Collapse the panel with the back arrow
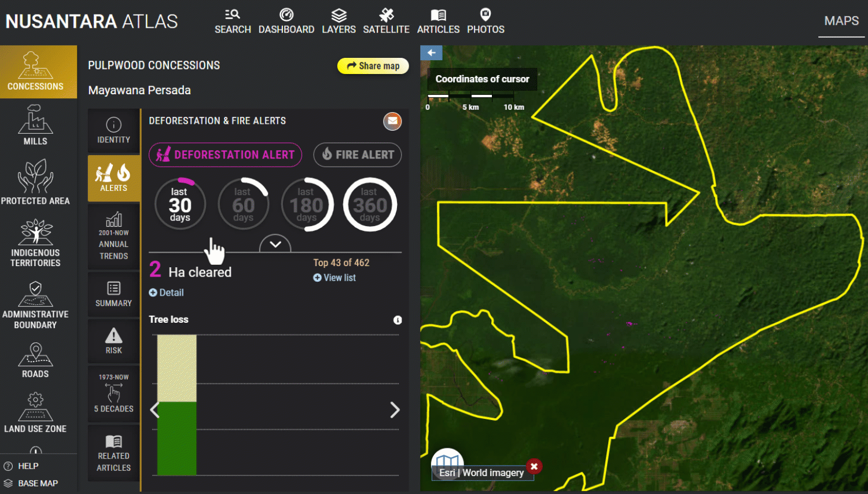The image size is (868, 494). [431, 53]
